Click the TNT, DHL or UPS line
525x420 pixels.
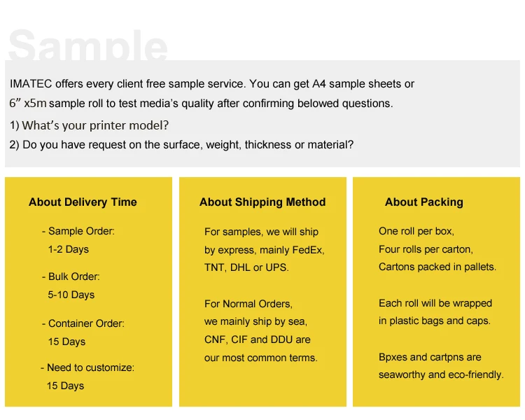point(246,267)
